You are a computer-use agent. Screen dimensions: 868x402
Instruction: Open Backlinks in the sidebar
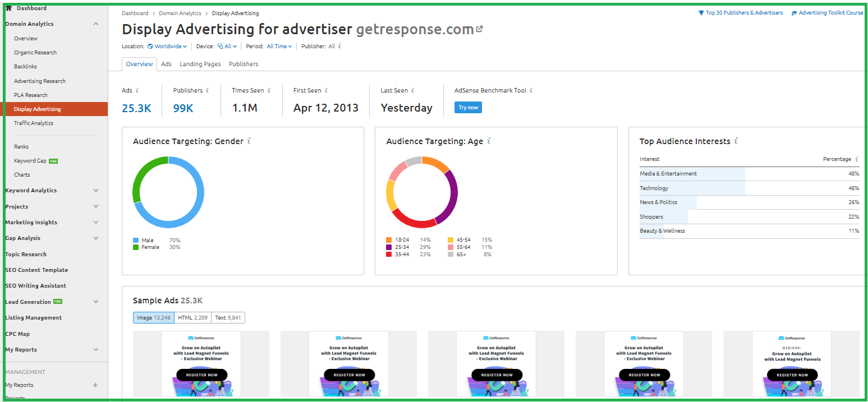(x=25, y=67)
